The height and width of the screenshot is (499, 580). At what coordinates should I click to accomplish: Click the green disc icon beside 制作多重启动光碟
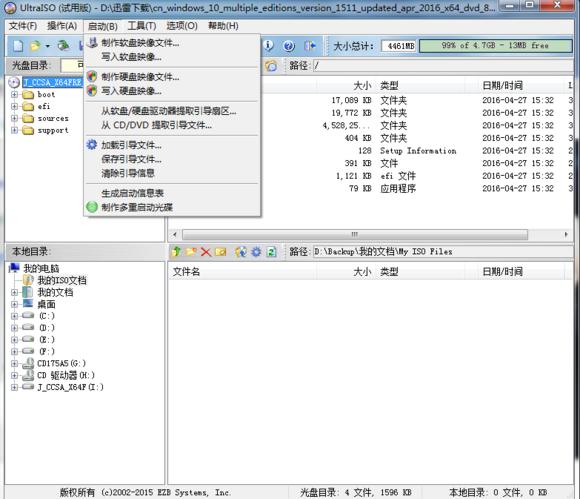(x=92, y=207)
